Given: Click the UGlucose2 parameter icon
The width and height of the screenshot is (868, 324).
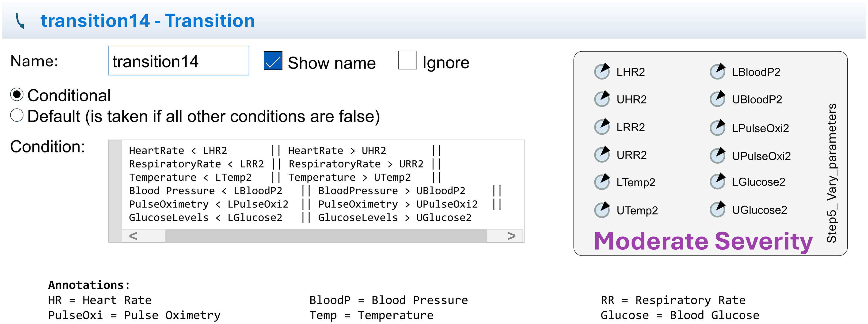Looking at the screenshot, I should 717,209.
